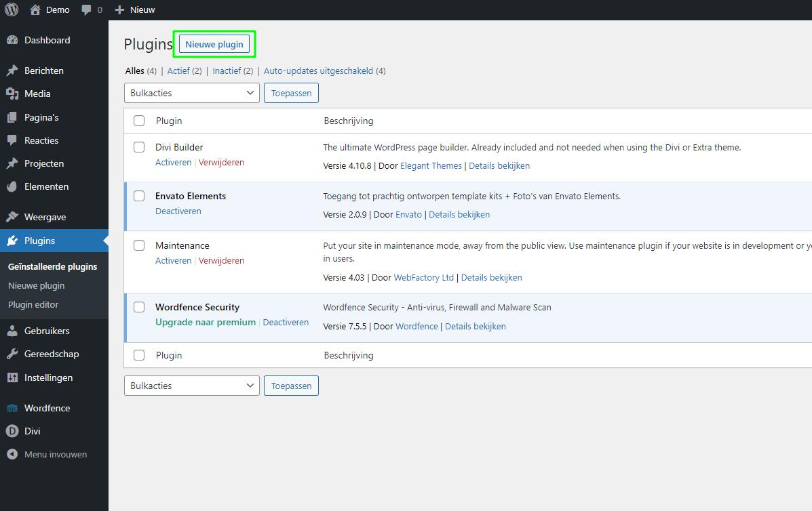Activate the Divi Builder plugin
This screenshot has width=812, height=511.
(174, 163)
